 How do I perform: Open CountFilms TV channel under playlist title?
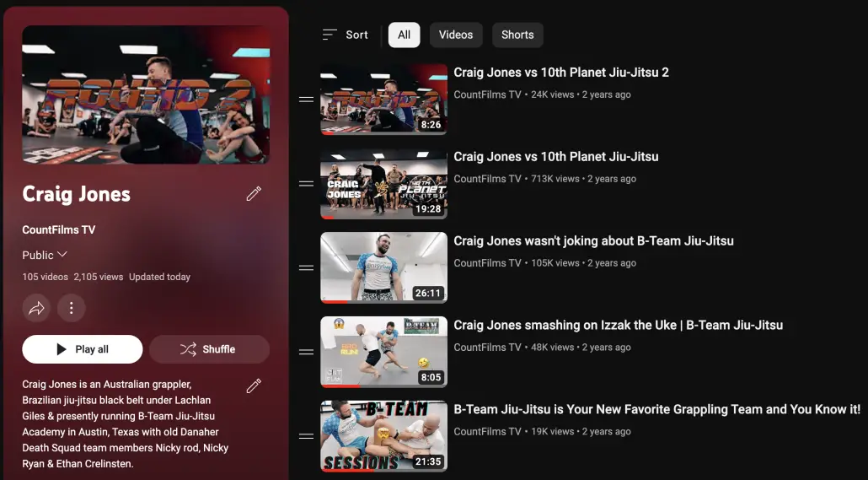click(59, 229)
